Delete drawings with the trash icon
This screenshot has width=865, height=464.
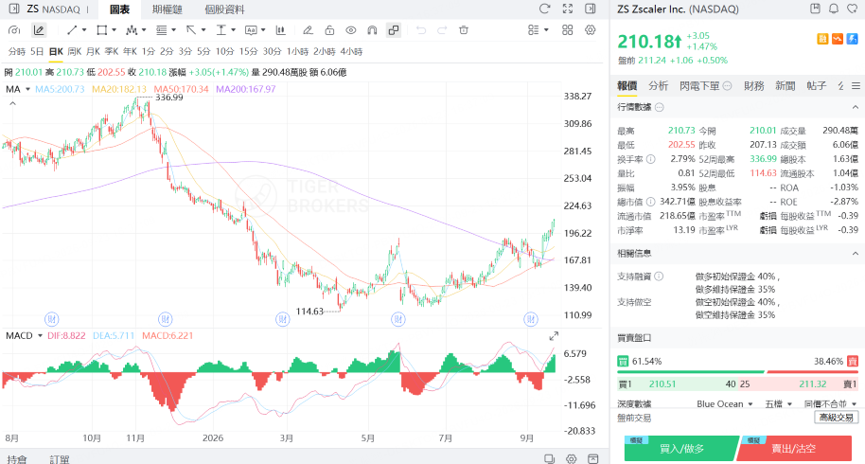463,30
